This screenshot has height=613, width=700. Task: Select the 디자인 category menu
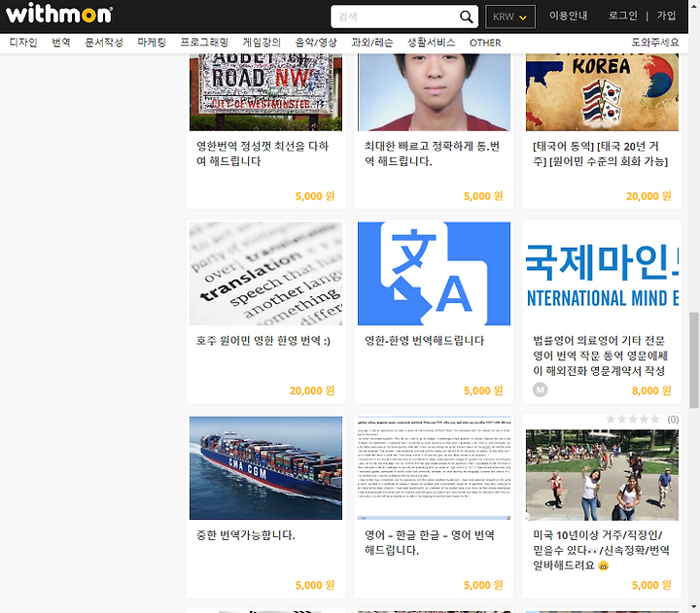tap(23, 43)
